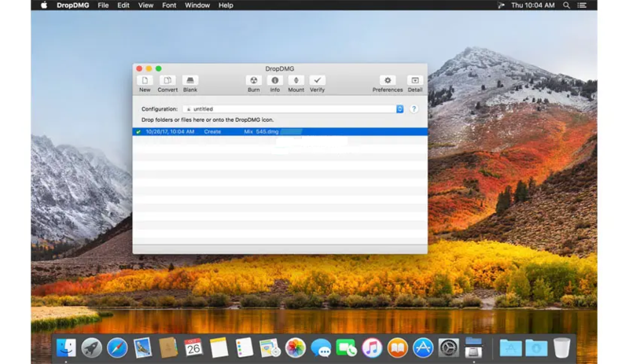This screenshot has height=364, width=629.
Task: Open the Edit menu
Action: click(x=123, y=6)
